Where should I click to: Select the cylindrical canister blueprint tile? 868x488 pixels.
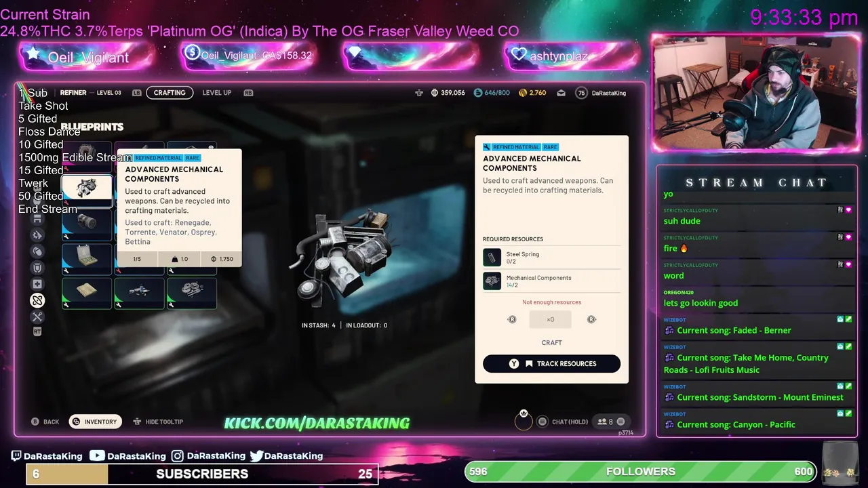[87, 224]
